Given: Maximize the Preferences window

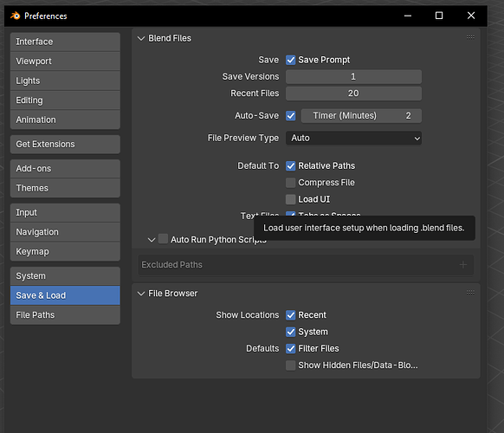Looking at the screenshot, I should [439, 16].
